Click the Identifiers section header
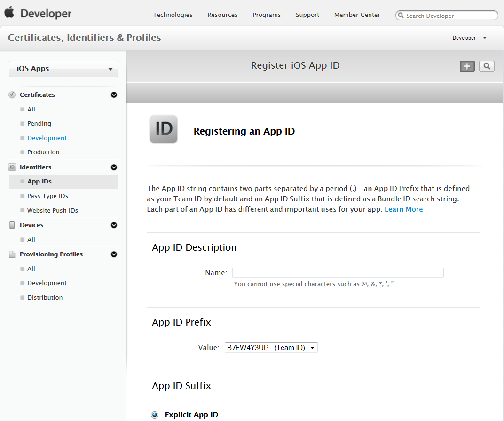The width and height of the screenshot is (504, 421). point(35,167)
